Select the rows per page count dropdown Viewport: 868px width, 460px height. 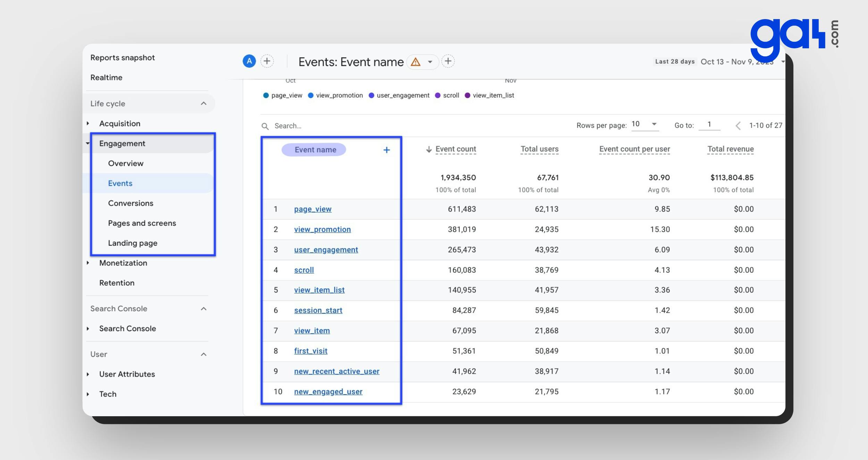[644, 125]
